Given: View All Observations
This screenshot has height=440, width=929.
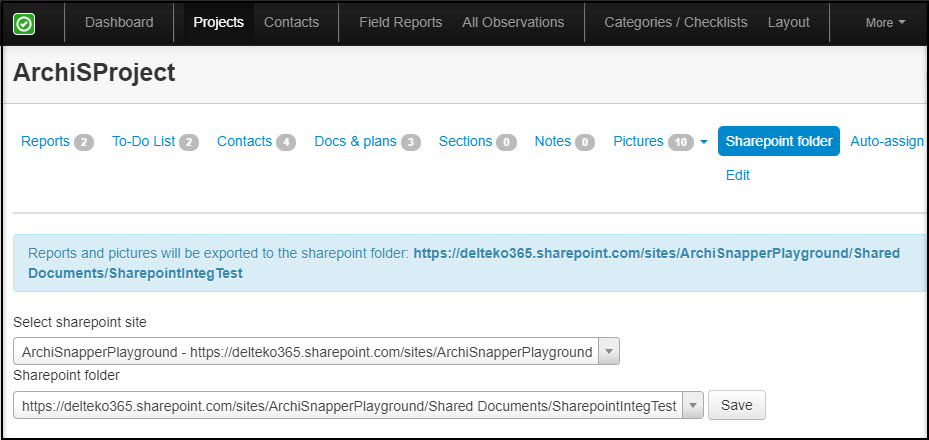Looking at the screenshot, I should tap(513, 22).
